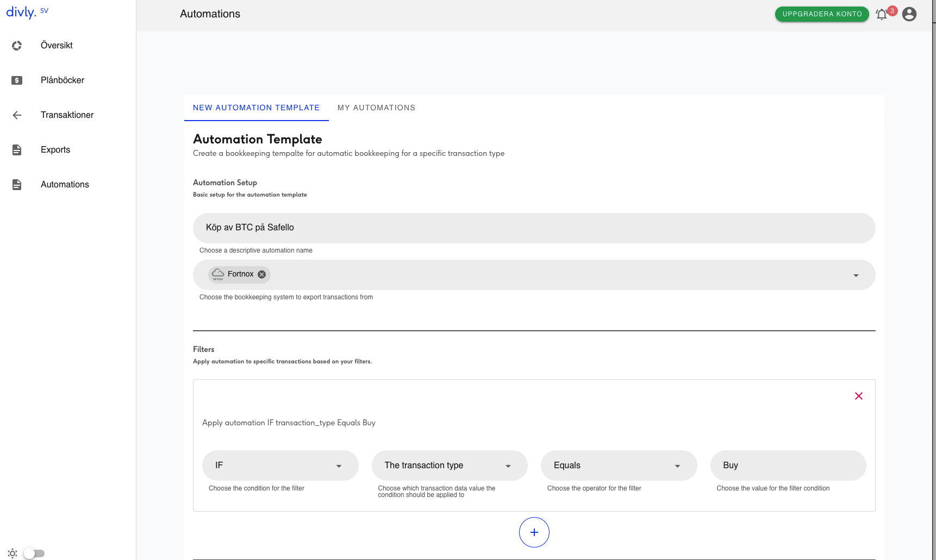
Task: Go to Transaktioner in sidebar
Action: [67, 115]
